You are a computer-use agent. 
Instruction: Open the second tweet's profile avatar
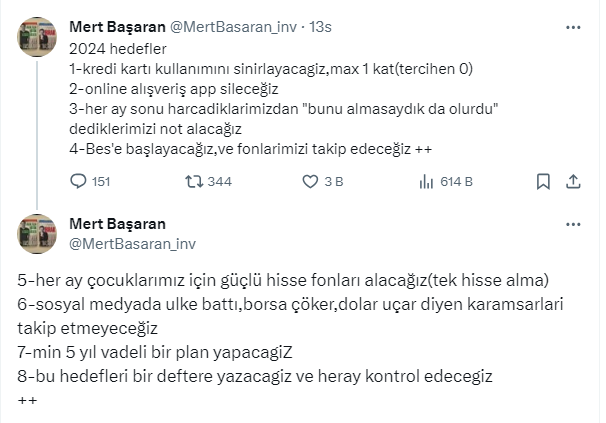pyautogui.click(x=37, y=233)
